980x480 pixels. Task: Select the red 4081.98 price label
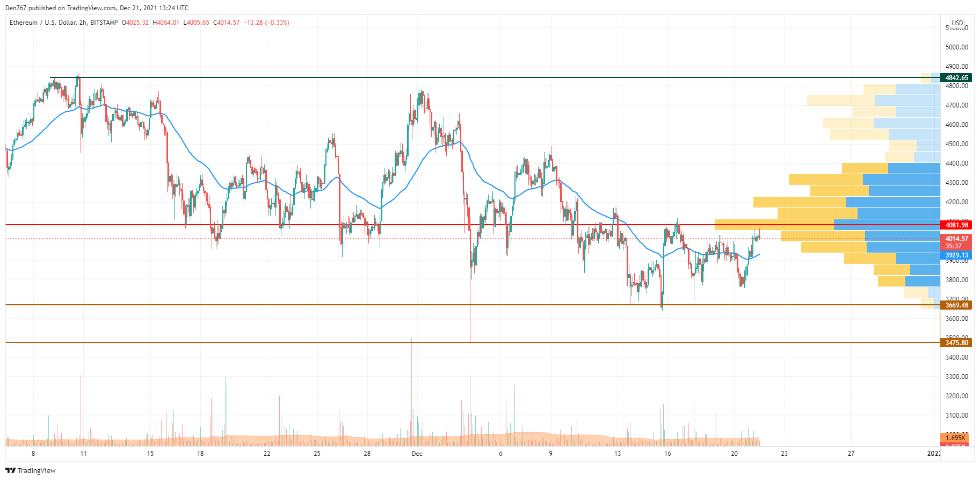[956, 225]
